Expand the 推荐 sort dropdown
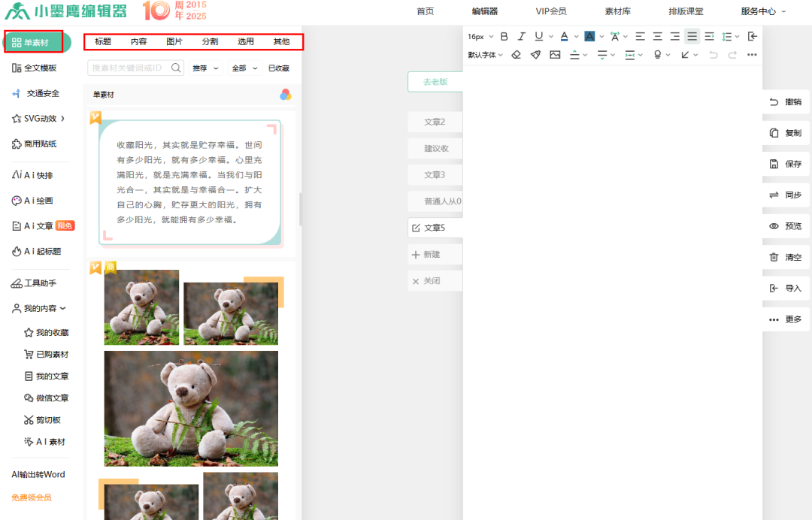Screen dimensions: 812x520 [x=206, y=68]
